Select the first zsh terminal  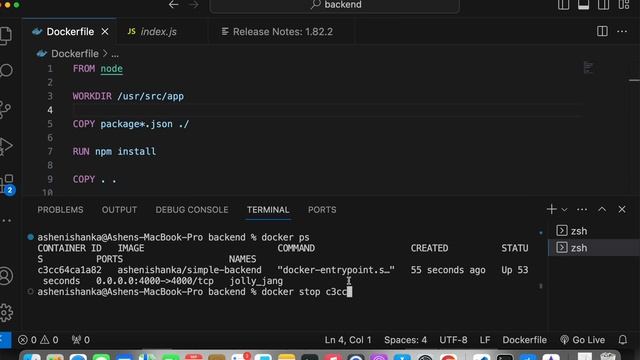[594, 231]
